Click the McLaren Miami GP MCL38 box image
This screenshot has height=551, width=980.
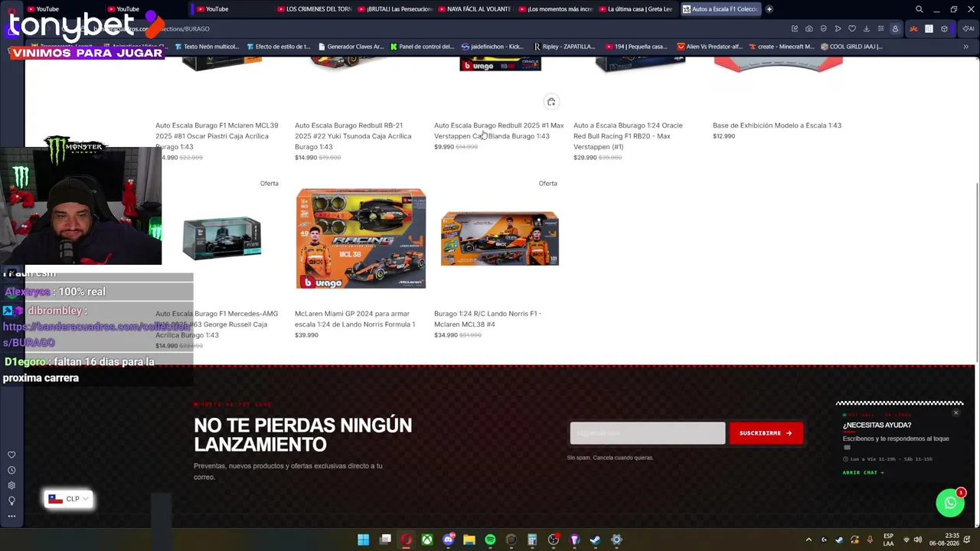361,238
